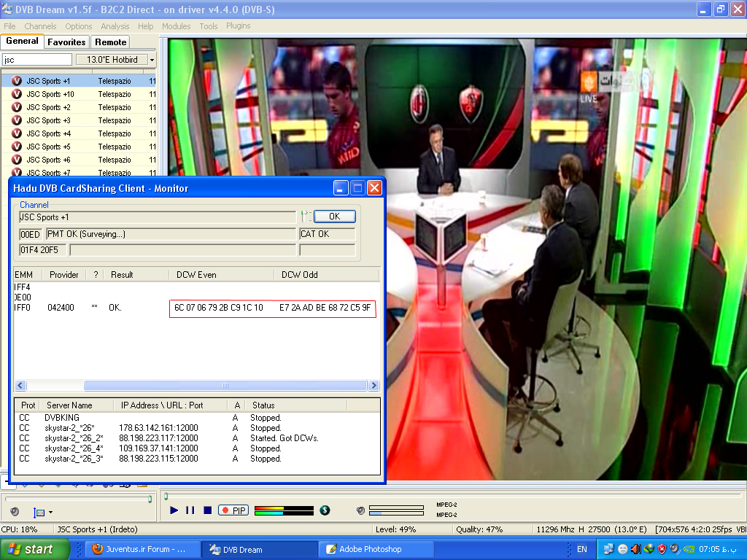Image resolution: width=747 pixels, height=560 pixels.
Task: Click the right arrow of the horizontal scrollbar
Action: coord(374,385)
